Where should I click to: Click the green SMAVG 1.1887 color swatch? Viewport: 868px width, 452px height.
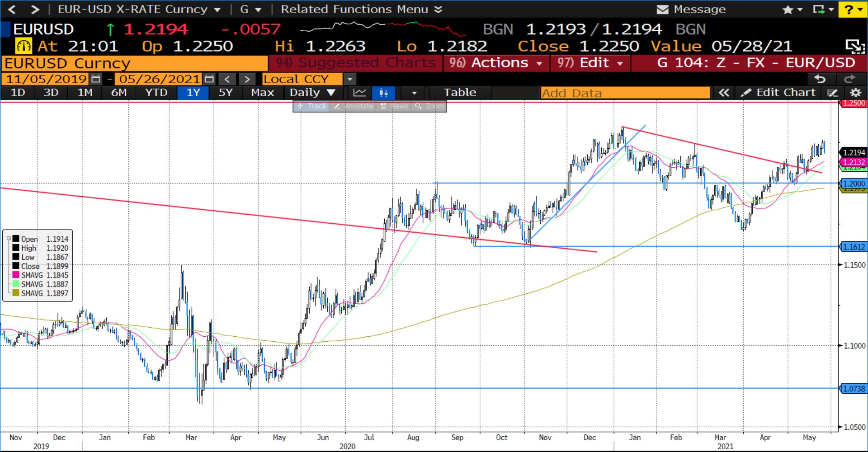point(16,284)
